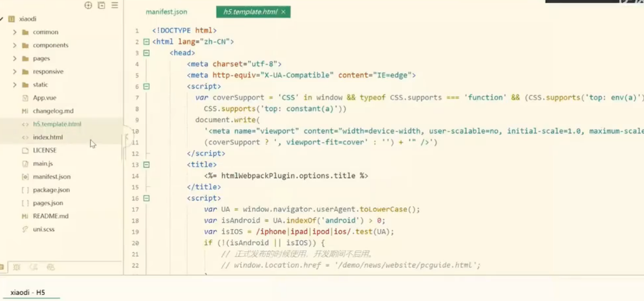The image size is (644, 301).
Task: Fold the script block on line 6
Action: tap(147, 87)
